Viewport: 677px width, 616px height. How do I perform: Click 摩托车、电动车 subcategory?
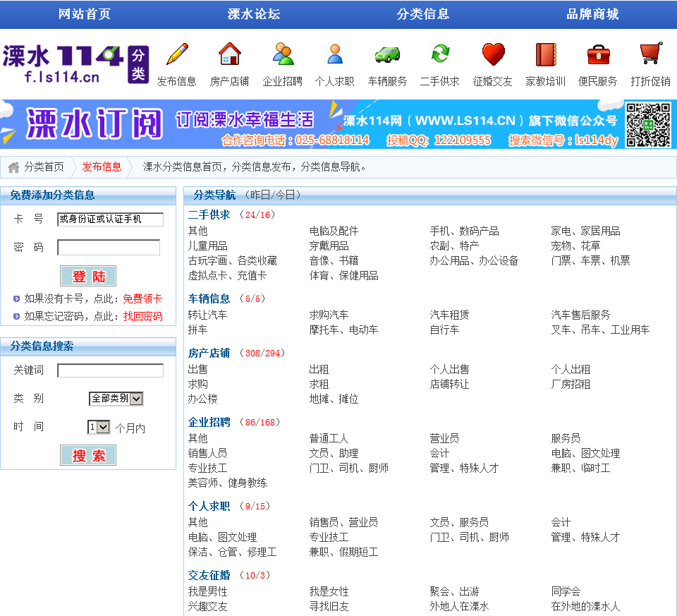(343, 330)
